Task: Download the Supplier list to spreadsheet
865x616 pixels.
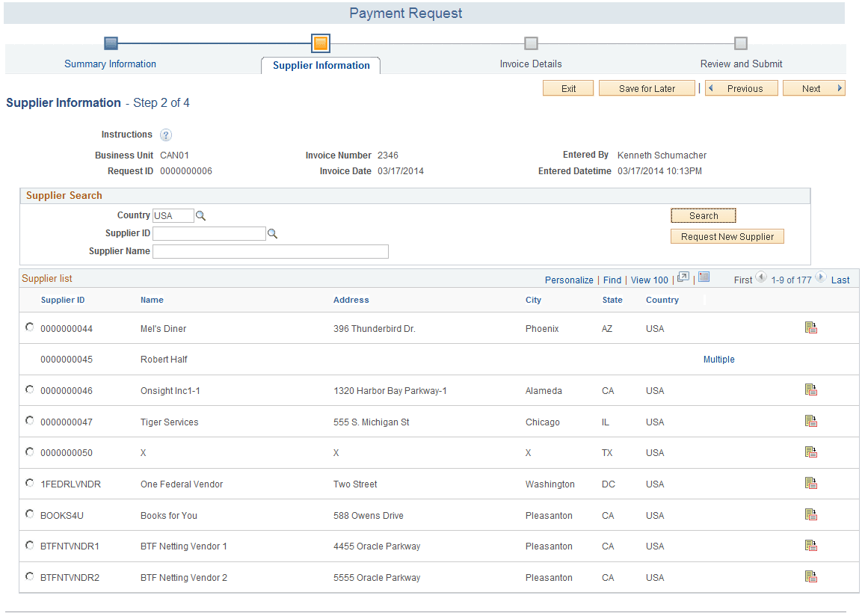Action: coord(704,277)
